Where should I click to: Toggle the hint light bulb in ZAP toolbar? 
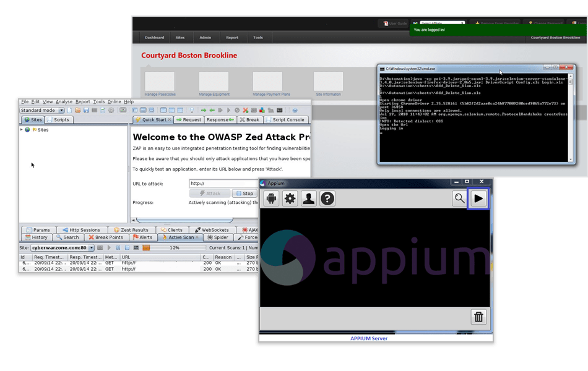pyautogui.click(x=191, y=110)
